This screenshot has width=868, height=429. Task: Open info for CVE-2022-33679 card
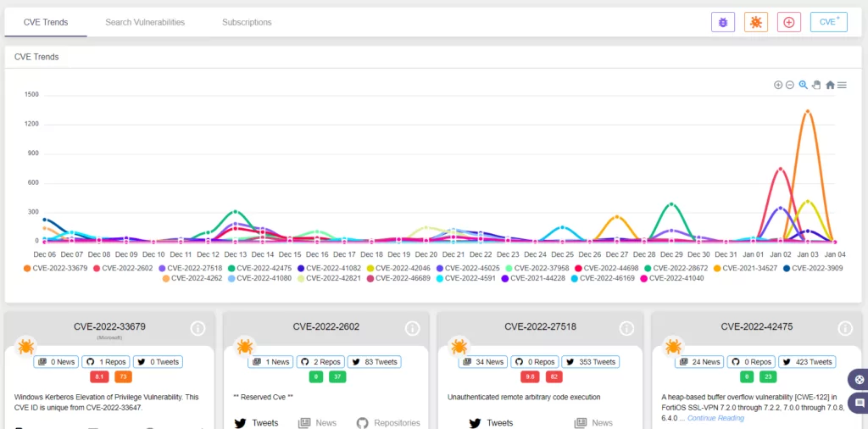tap(198, 328)
